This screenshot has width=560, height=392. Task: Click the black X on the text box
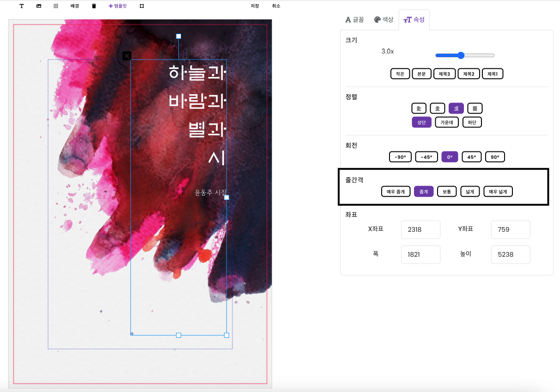coord(127,55)
